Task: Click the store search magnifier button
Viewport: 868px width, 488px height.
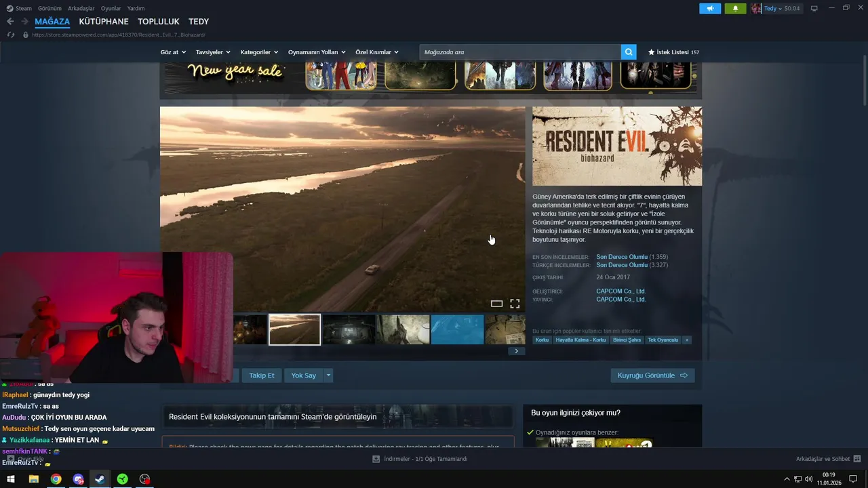Action: [629, 52]
